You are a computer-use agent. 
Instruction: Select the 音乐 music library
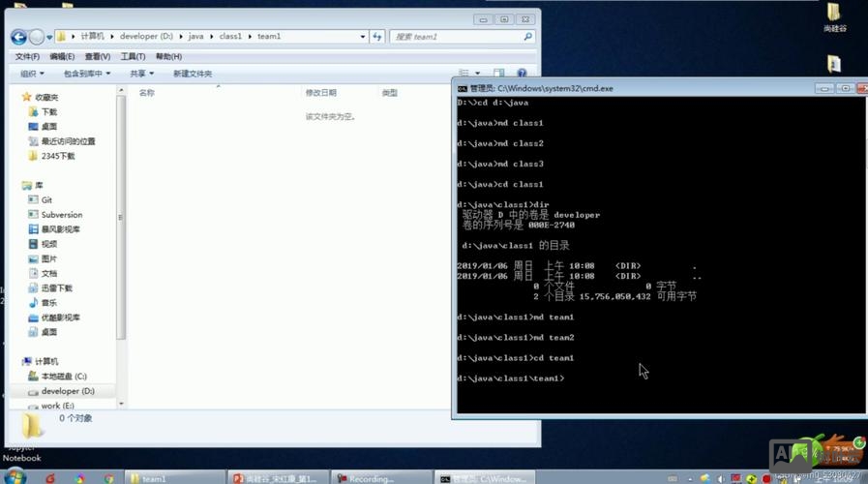pos(48,303)
